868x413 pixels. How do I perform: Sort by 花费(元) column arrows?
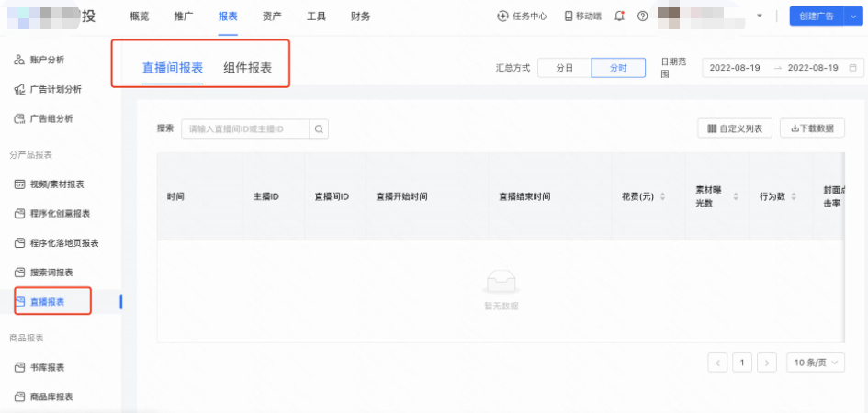tap(662, 196)
